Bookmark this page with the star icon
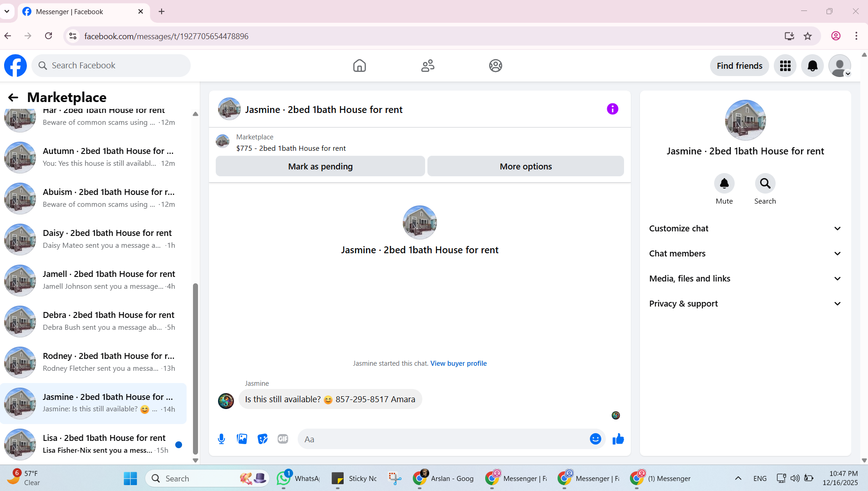The width and height of the screenshot is (868, 491). (x=808, y=36)
